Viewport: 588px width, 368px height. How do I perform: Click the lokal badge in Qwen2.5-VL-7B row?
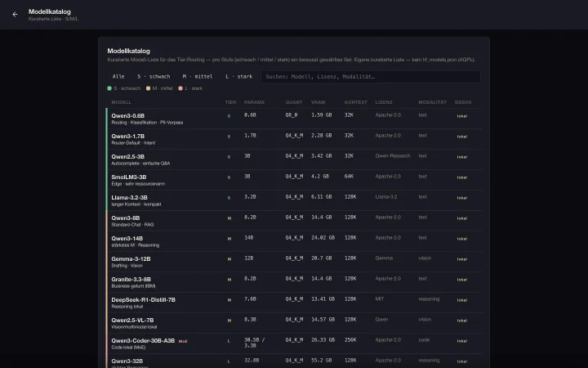tap(462, 321)
